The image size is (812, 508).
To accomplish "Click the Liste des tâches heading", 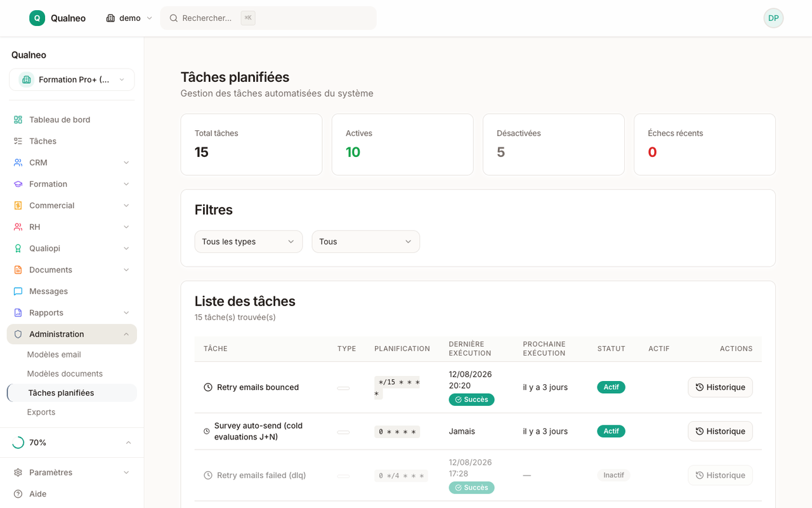I will (x=245, y=302).
